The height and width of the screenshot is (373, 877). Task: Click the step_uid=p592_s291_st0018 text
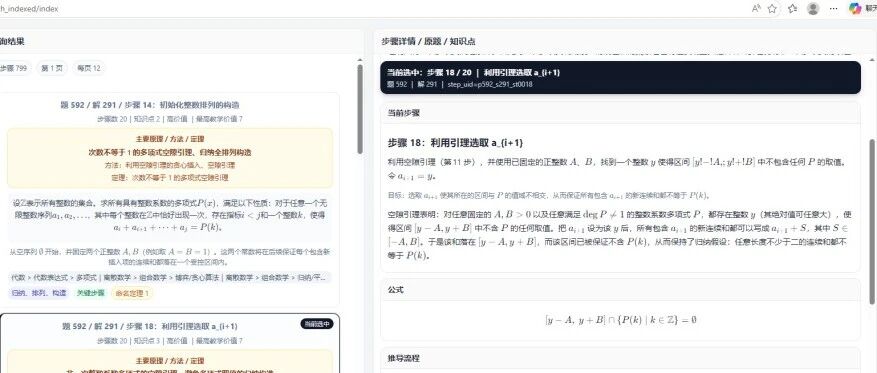tap(490, 84)
